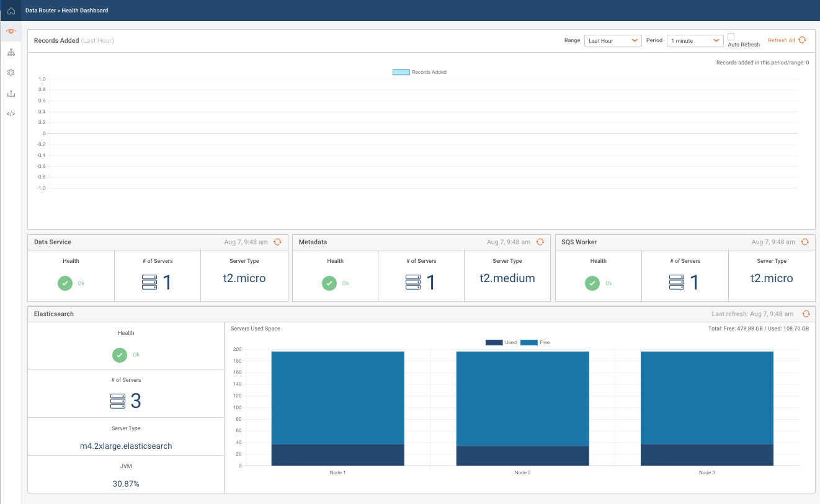The image size is (820, 504).
Task: Refresh the SQS Worker panel
Action: [x=804, y=242]
